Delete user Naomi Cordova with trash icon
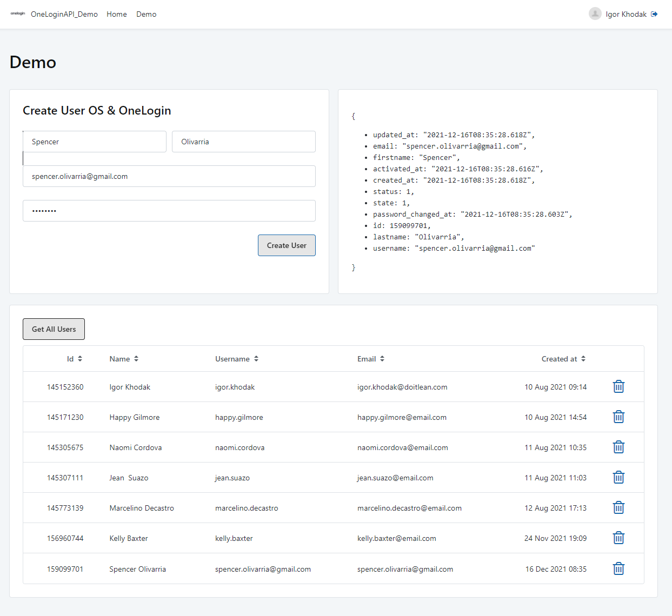The width and height of the screenshot is (672, 616). [x=618, y=447]
